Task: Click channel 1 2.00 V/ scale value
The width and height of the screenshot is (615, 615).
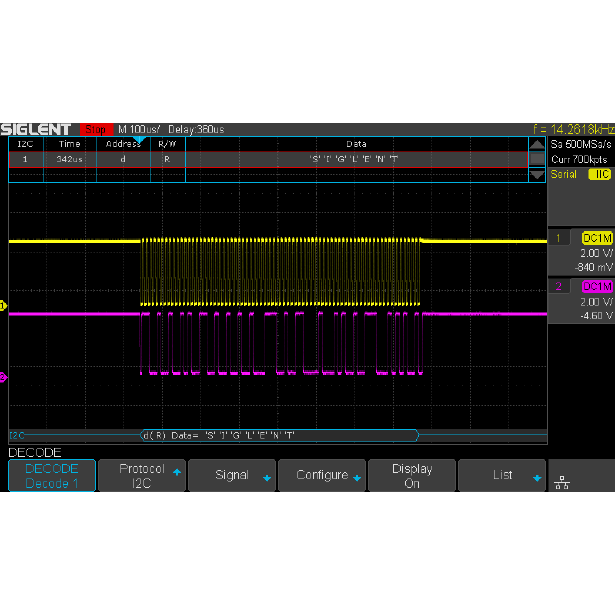Action: pos(596,253)
